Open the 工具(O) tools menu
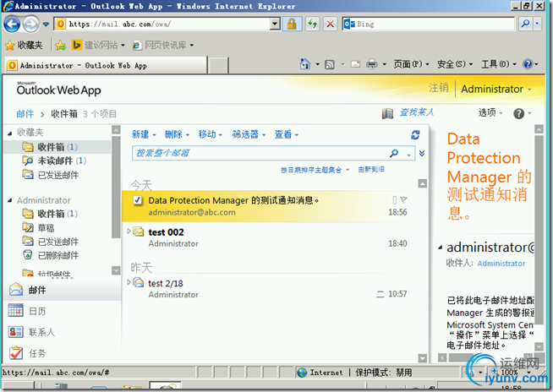Image resolution: width=553 pixels, height=392 pixels. 499,64
